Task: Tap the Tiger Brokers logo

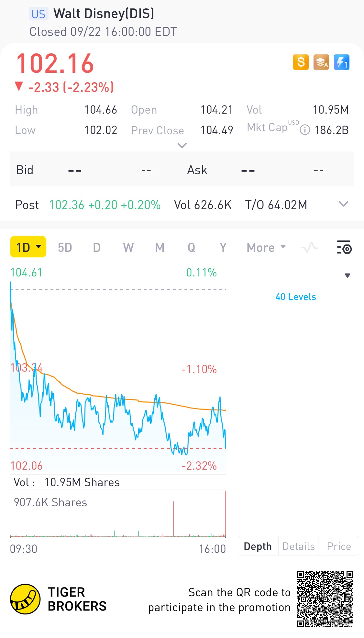Action: point(58,599)
